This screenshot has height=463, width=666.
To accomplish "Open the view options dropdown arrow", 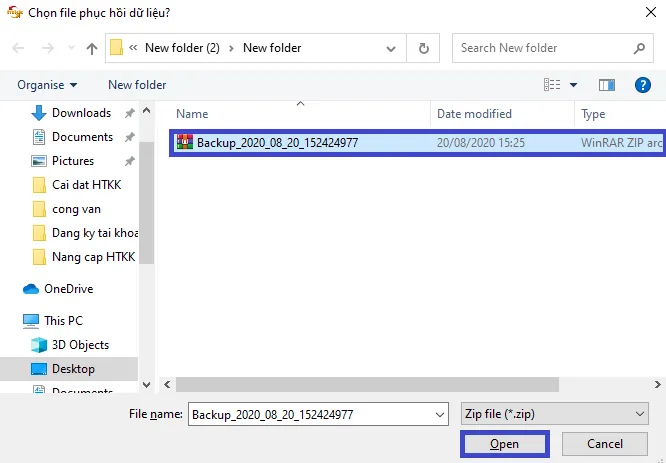I will (x=573, y=85).
